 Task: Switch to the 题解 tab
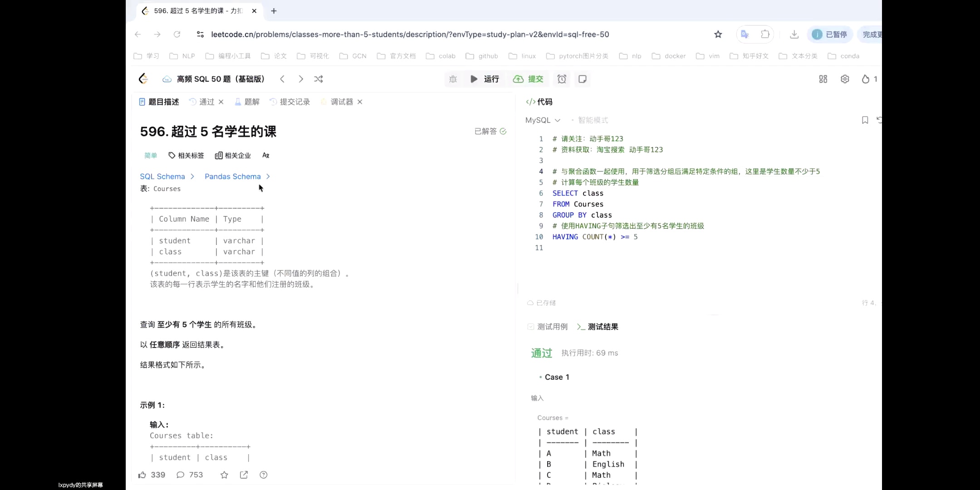click(x=251, y=102)
